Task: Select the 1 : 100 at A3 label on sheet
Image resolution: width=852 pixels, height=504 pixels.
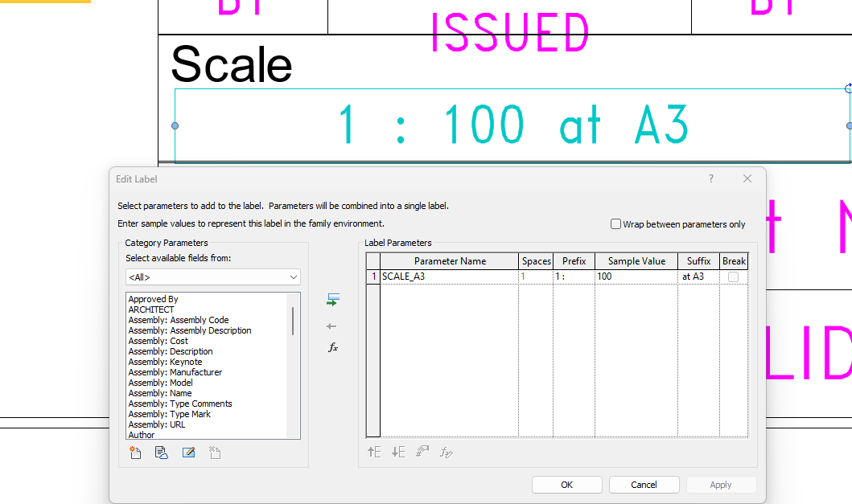Action: click(x=513, y=125)
